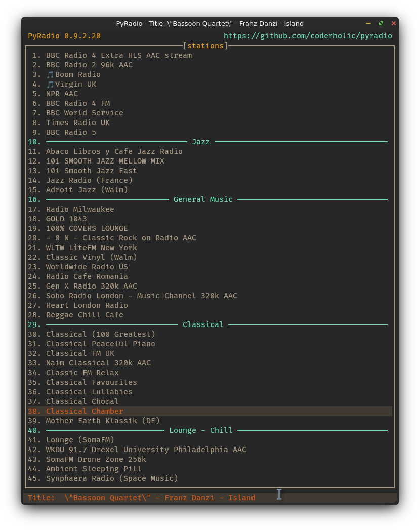Open the PyRadio GitHub URL
The width and height of the screenshot is (420, 530).
[x=308, y=36]
